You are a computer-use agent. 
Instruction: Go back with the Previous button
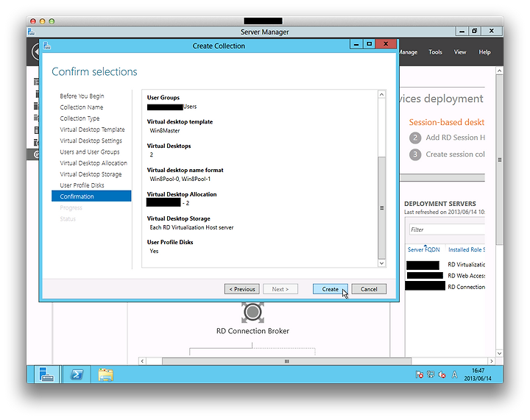(x=241, y=289)
